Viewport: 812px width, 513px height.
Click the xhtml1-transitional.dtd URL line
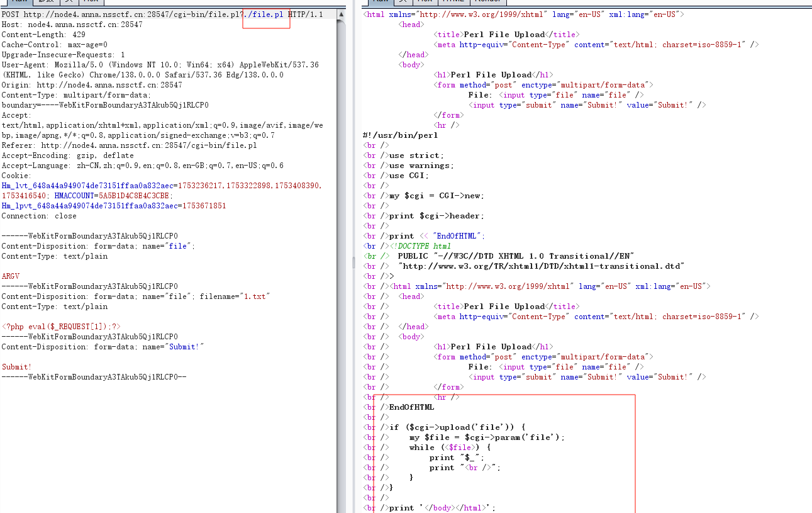pos(541,266)
